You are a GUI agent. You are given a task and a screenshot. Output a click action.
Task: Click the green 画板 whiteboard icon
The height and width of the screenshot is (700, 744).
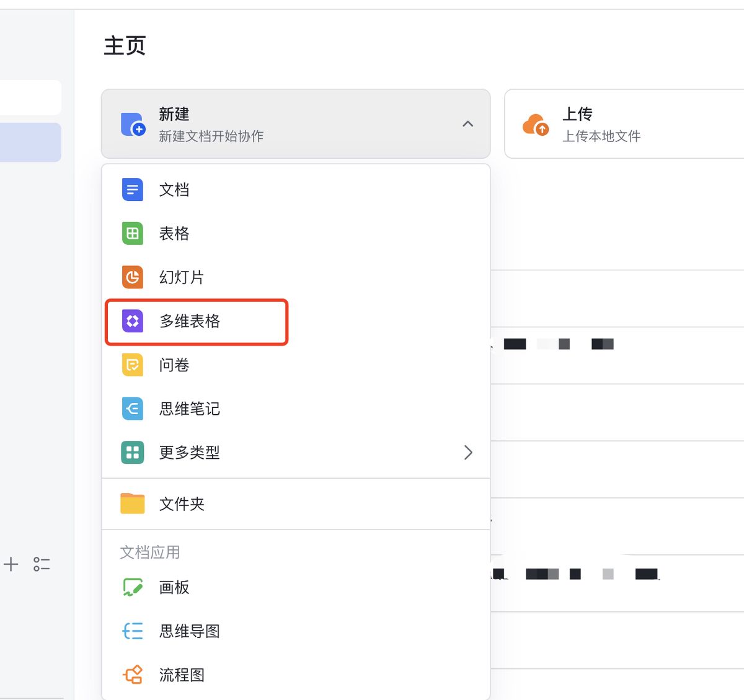pyautogui.click(x=132, y=587)
